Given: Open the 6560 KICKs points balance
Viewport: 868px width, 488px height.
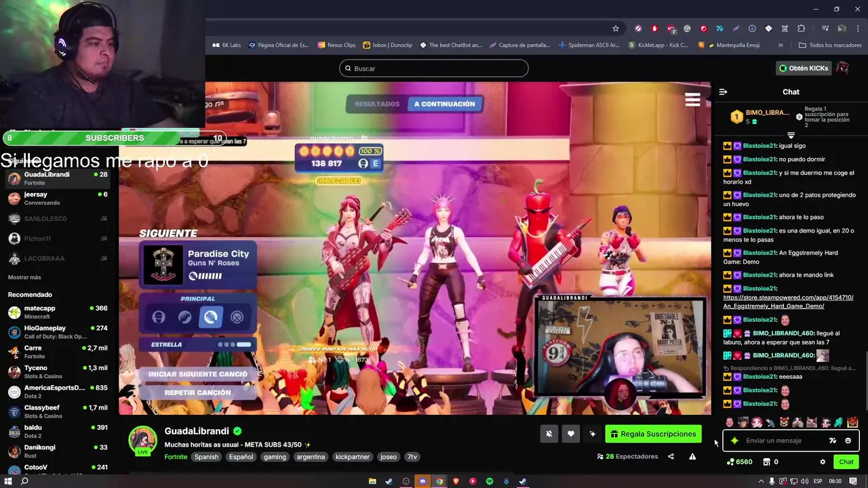Looking at the screenshot, I should pos(739,462).
